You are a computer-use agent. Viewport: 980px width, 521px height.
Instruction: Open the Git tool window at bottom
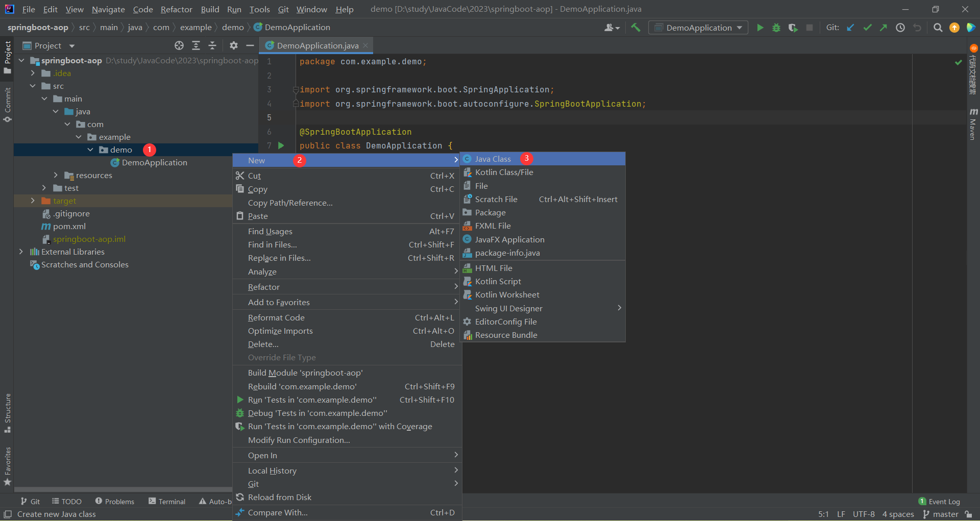[30, 502]
